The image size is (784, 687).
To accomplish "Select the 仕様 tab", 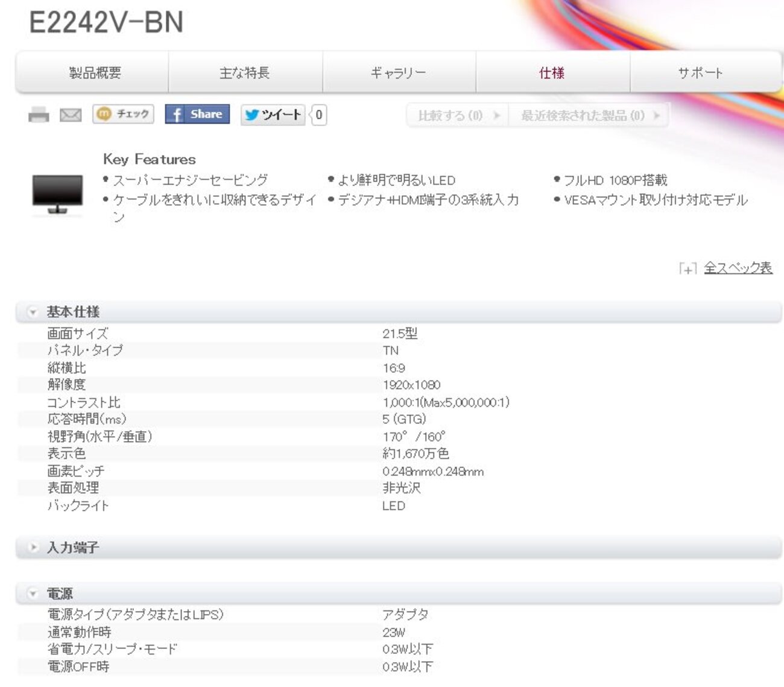I will (x=553, y=73).
